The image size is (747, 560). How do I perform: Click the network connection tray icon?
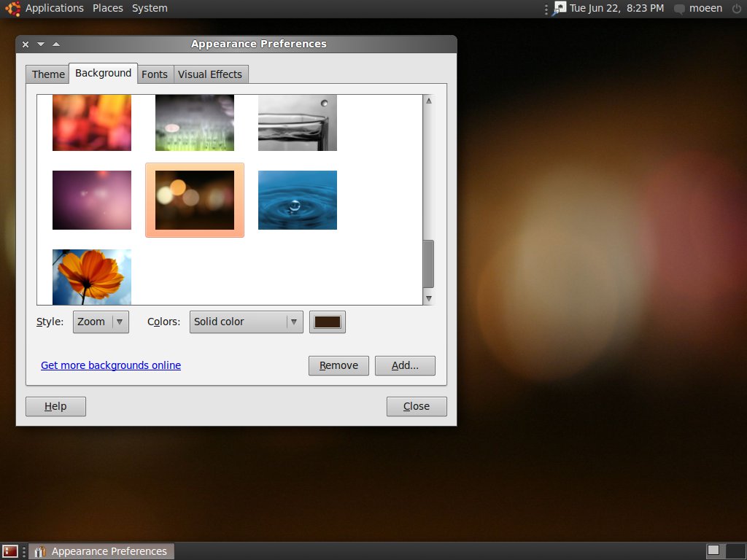(x=560, y=8)
